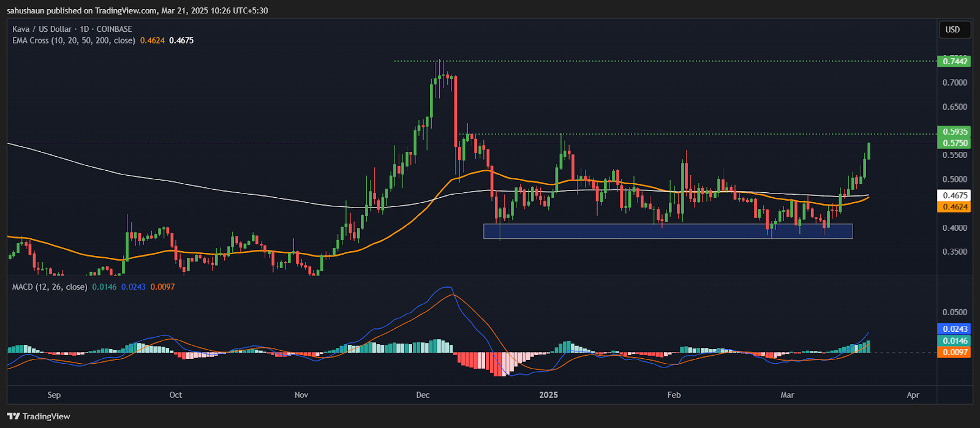Open the USD currency selector
This screenshot has height=428, width=980.
coord(952,29)
